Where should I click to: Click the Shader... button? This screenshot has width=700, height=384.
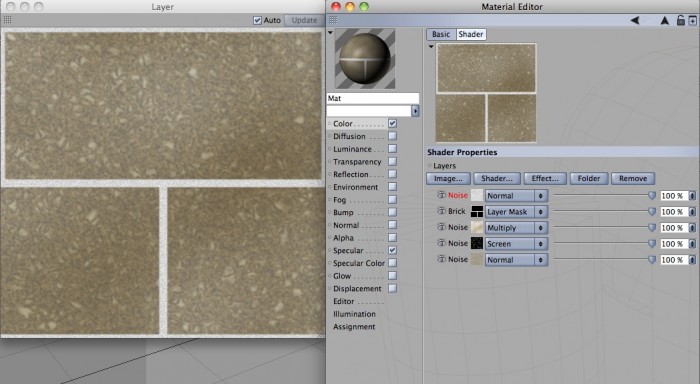[497, 179]
